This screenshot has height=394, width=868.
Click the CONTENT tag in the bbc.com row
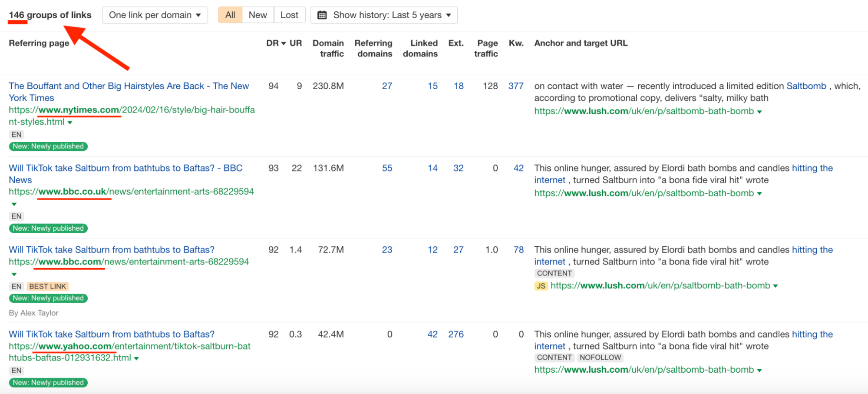[x=554, y=273]
